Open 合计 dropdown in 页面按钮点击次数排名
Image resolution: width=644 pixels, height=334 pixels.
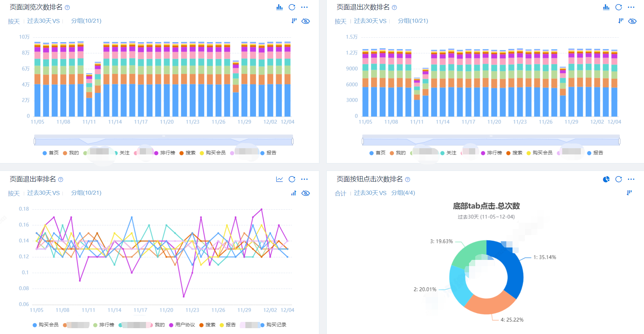pyautogui.click(x=341, y=193)
